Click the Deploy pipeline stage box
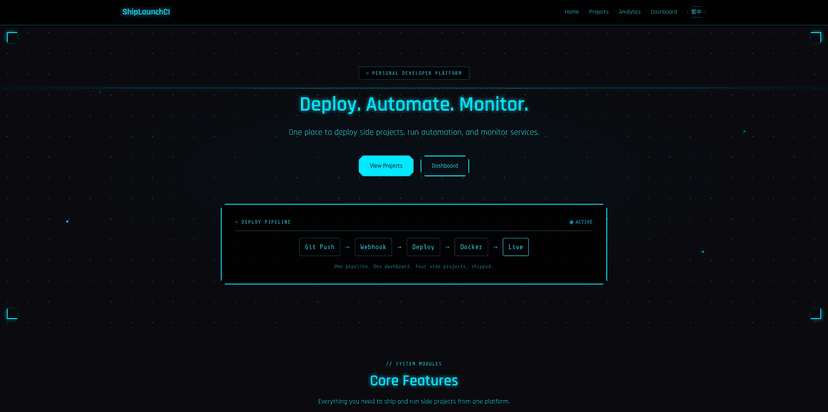The height and width of the screenshot is (412, 828). coord(423,247)
